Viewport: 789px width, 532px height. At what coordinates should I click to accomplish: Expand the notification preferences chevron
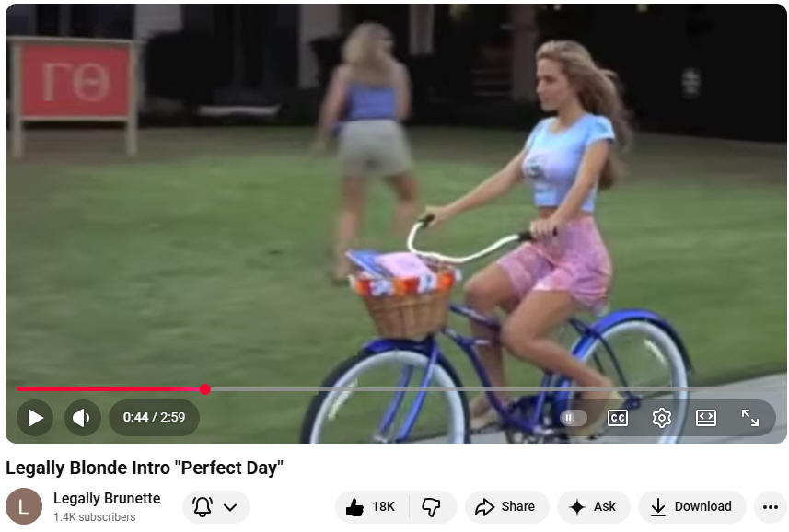tap(230, 507)
